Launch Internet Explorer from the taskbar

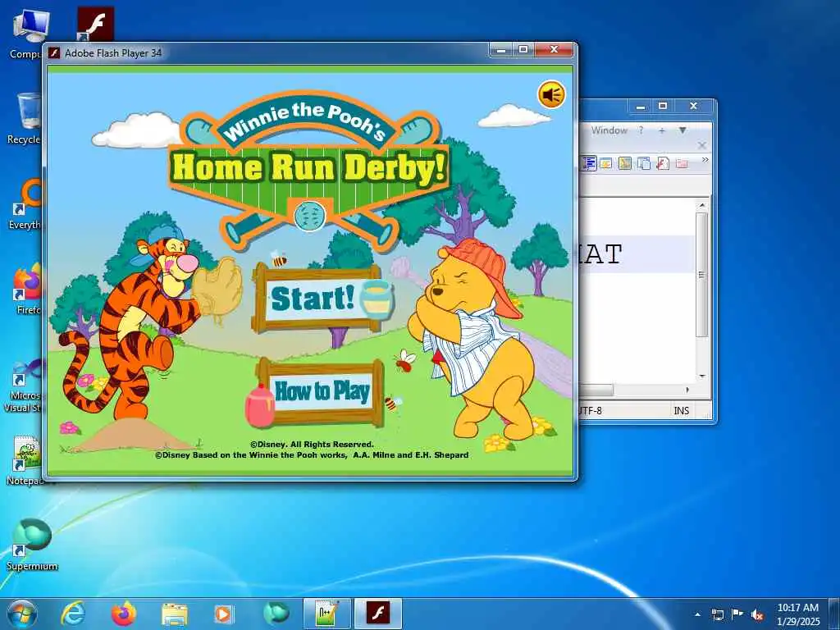73,614
